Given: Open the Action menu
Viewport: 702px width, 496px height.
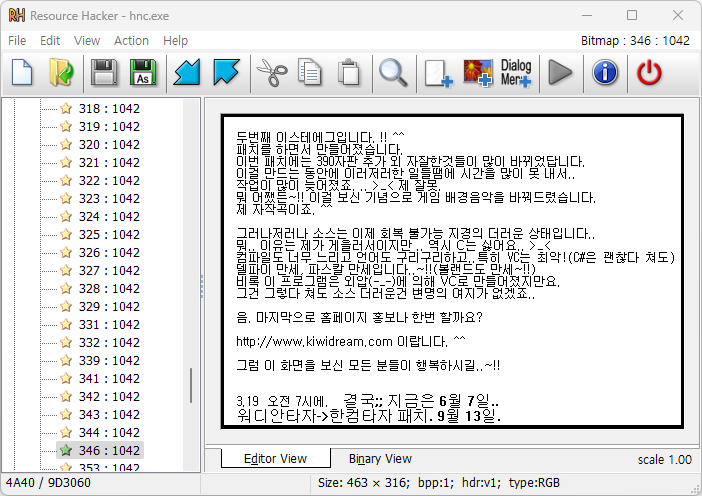Looking at the screenshot, I should pos(131,41).
